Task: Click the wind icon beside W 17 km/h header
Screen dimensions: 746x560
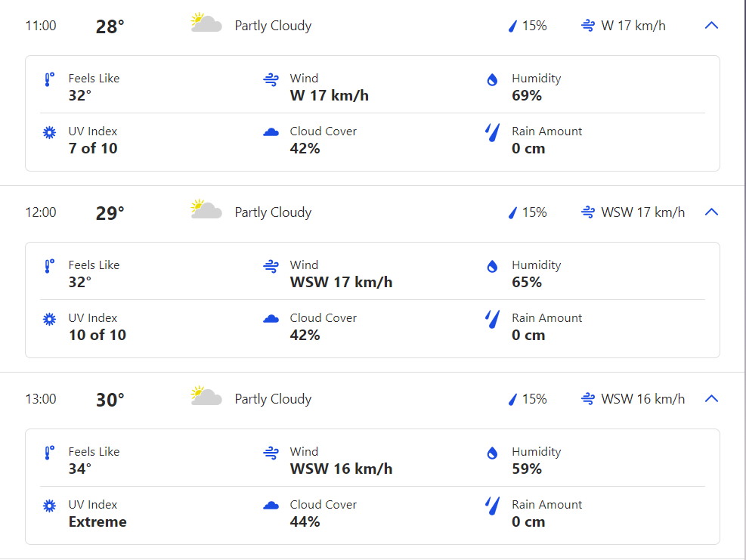Action: pos(588,26)
